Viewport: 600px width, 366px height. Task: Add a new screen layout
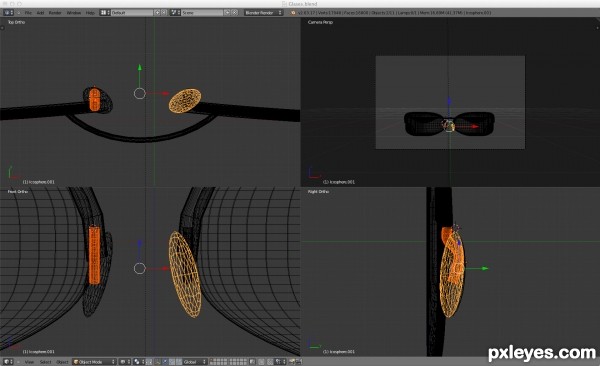tap(157, 13)
